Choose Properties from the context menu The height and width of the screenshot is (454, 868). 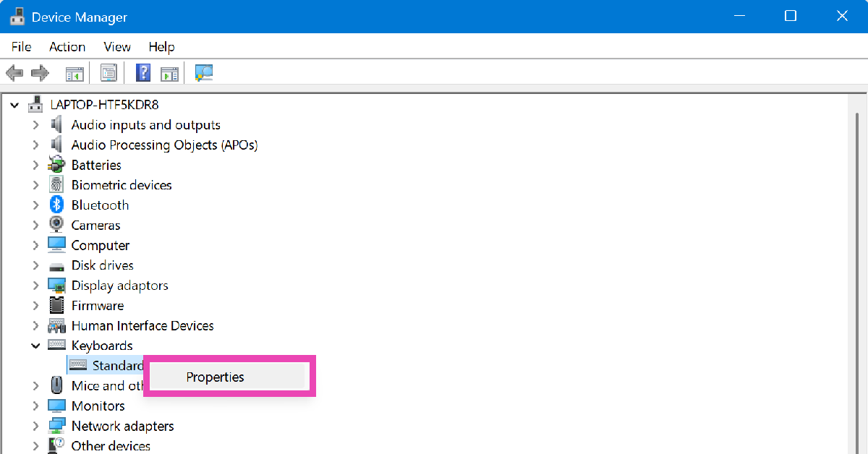click(x=229, y=377)
